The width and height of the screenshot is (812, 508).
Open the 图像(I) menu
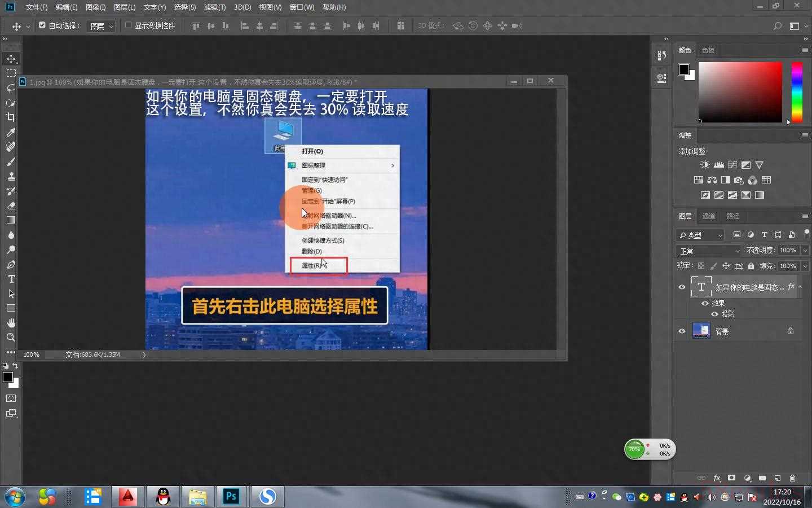95,7
